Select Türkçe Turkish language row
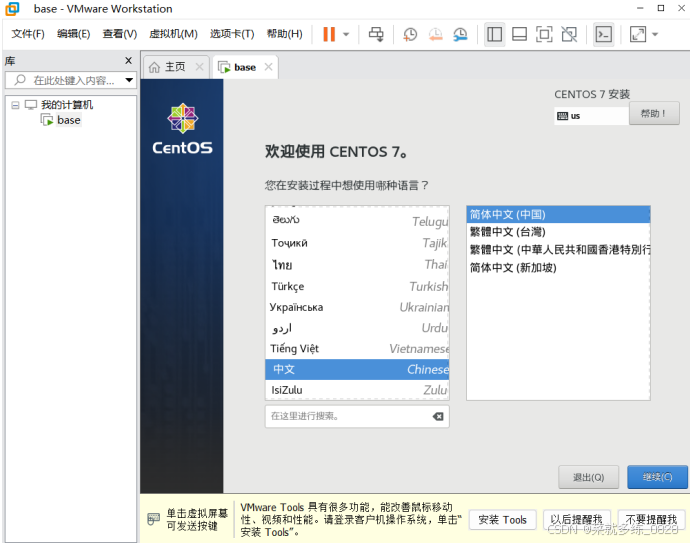690x543 pixels. (x=357, y=286)
